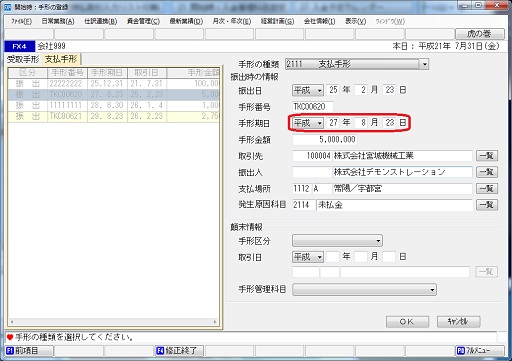Click the 振出日 month field
This screenshot has width=512, height=361.
pos(361,90)
